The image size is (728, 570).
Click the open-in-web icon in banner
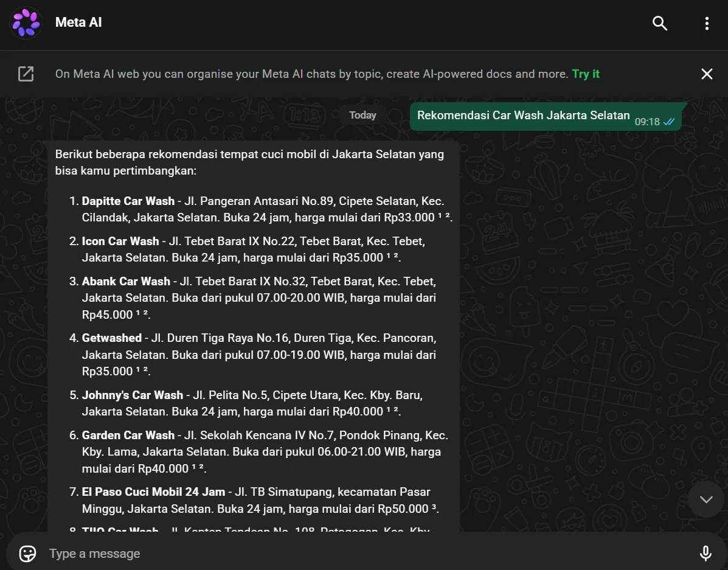(x=26, y=74)
